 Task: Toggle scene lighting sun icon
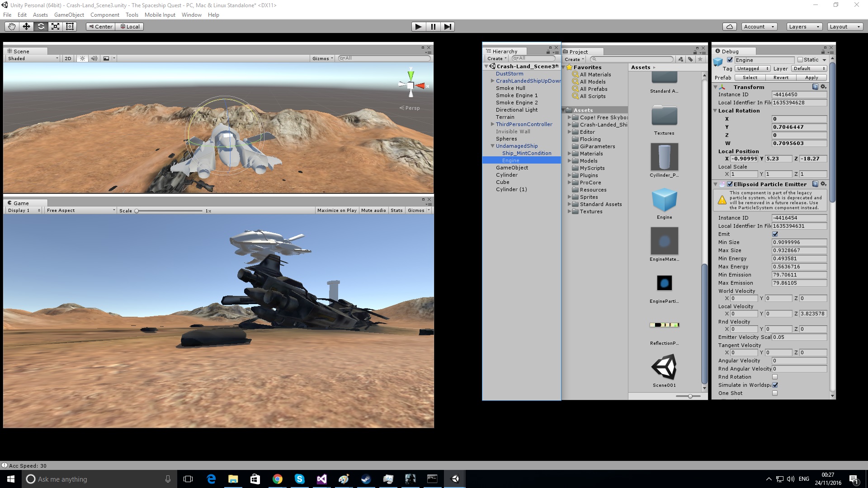pyautogui.click(x=82, y=58)
